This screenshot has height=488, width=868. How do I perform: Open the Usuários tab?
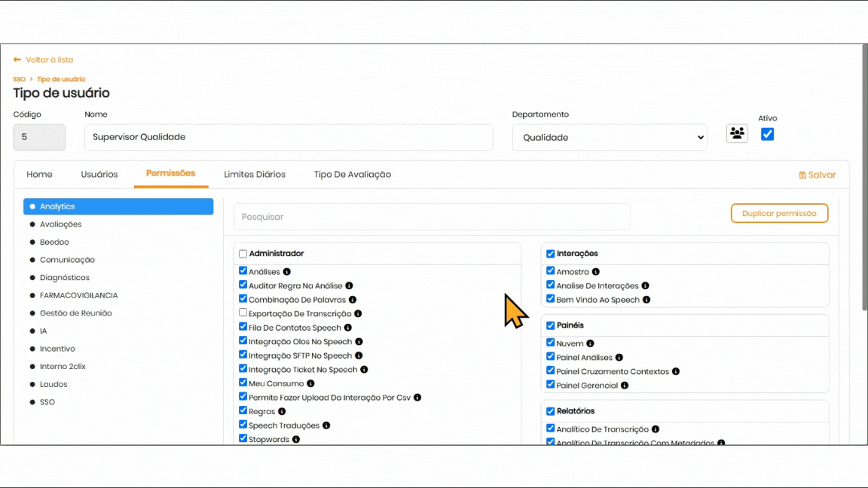click(x=99, y=175)
